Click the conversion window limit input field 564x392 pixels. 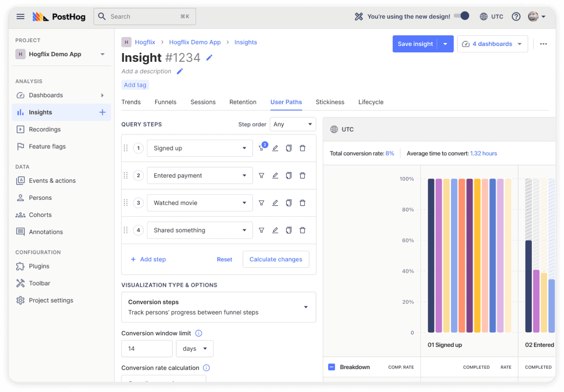[x=147, y=349]
